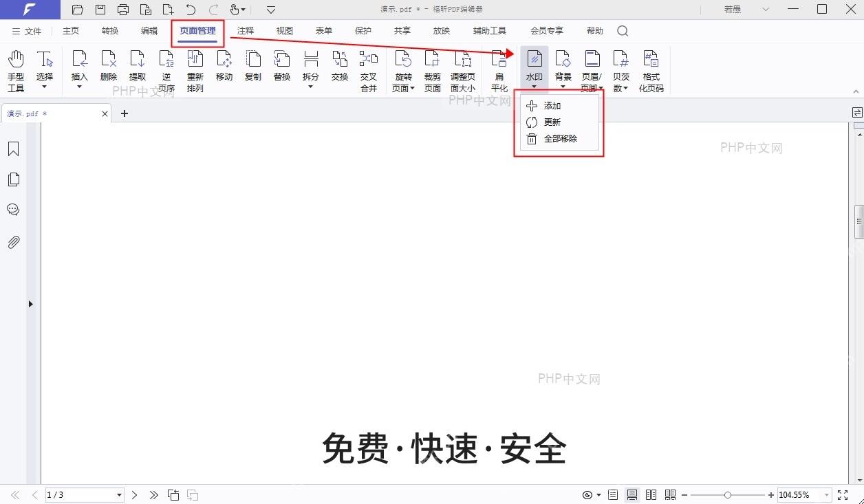864x504 pixels.
Task: Click the zoom in plus button
Action: point(771,495)
